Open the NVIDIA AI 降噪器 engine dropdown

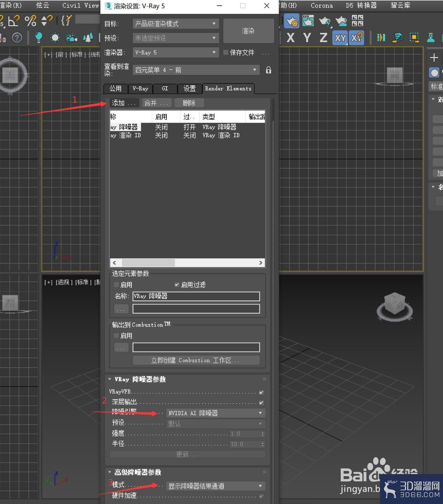click(x=216, y=413)
